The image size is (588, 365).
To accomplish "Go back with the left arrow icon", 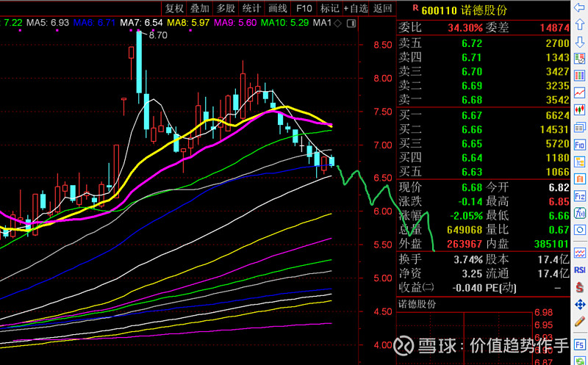I will coord(579,7).
